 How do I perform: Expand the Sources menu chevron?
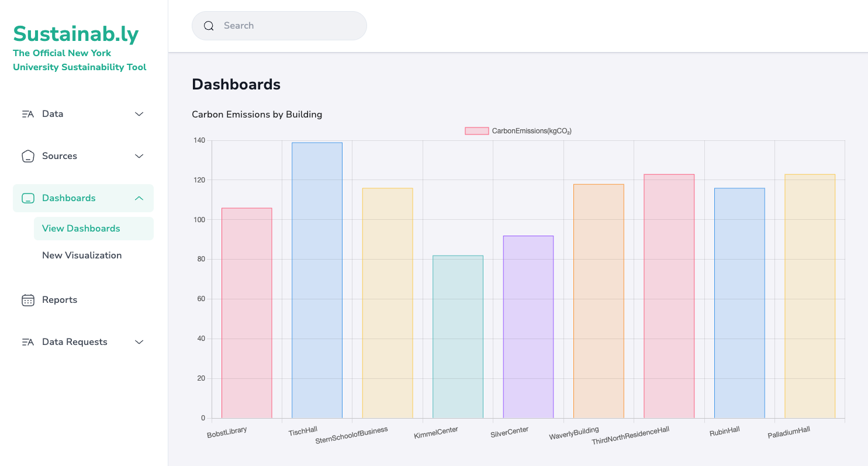[139, 156]
